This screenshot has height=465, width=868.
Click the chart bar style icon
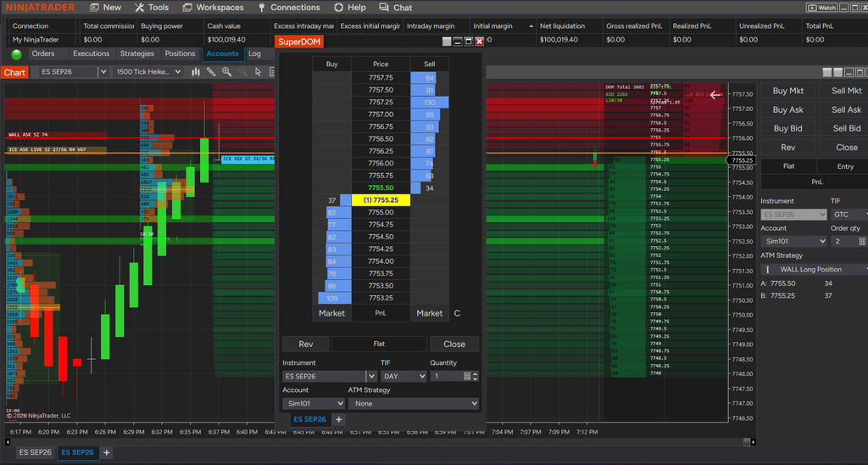tap(196, 72)
